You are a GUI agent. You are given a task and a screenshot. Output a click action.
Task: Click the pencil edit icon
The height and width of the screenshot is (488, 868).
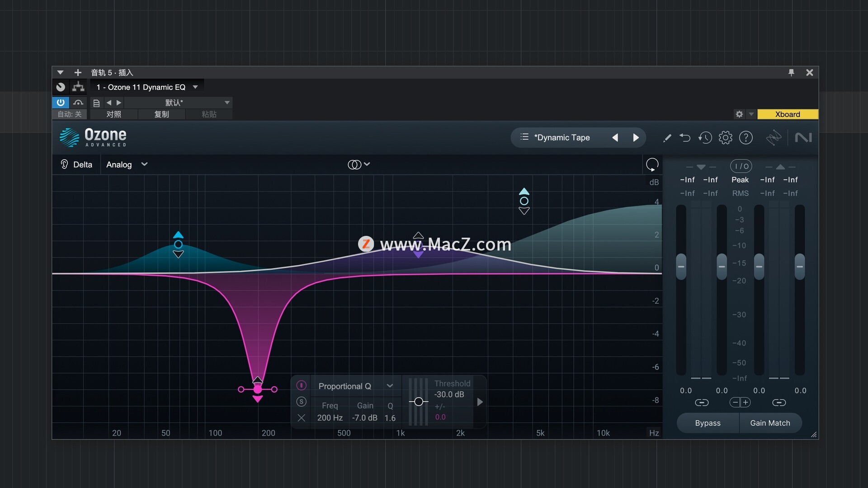pyautogui.click(x=667, y=138)
